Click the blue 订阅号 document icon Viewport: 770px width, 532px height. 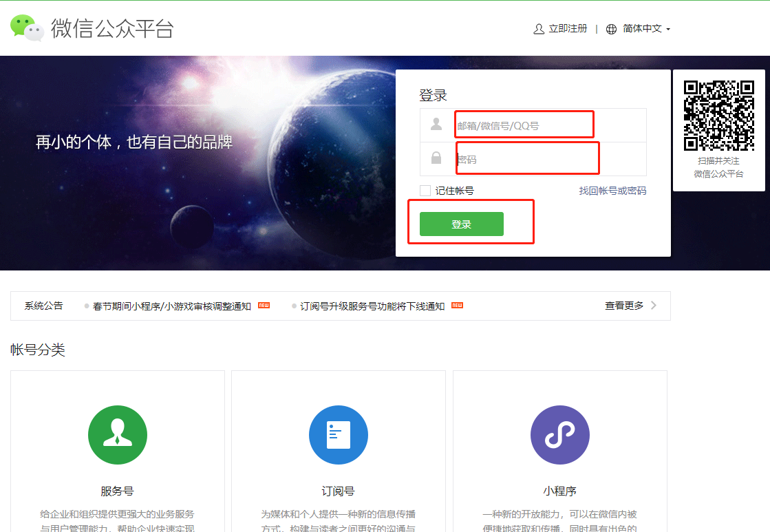pos(339,435)
